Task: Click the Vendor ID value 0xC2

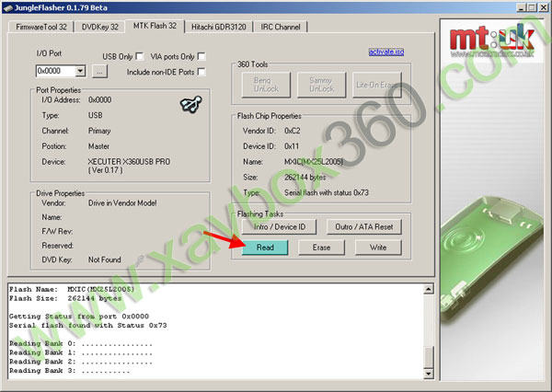Action: [293, 131]
